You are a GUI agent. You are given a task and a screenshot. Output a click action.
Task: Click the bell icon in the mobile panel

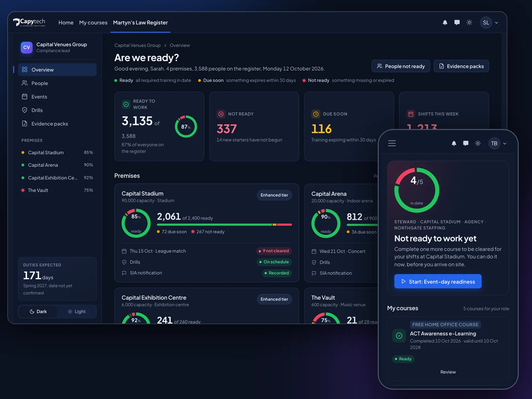tap(454, 143)
